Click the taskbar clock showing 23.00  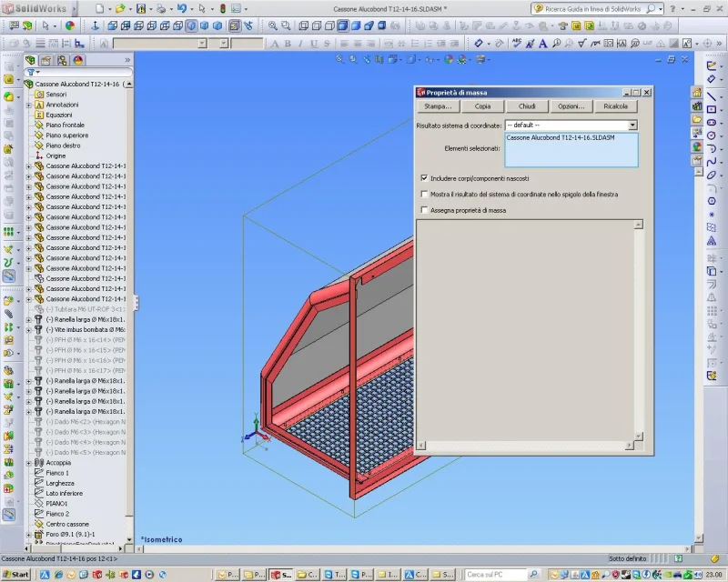(714, 575)
